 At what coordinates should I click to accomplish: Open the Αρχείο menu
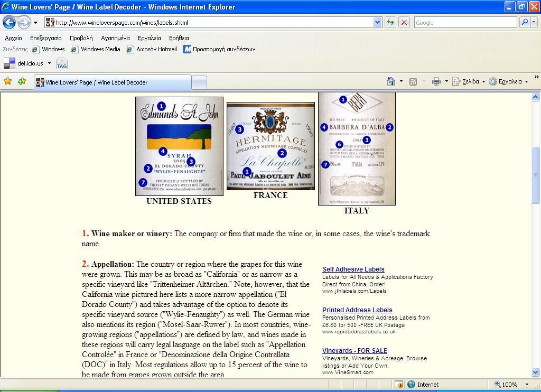pyautogui.click(x=13, y=39)
